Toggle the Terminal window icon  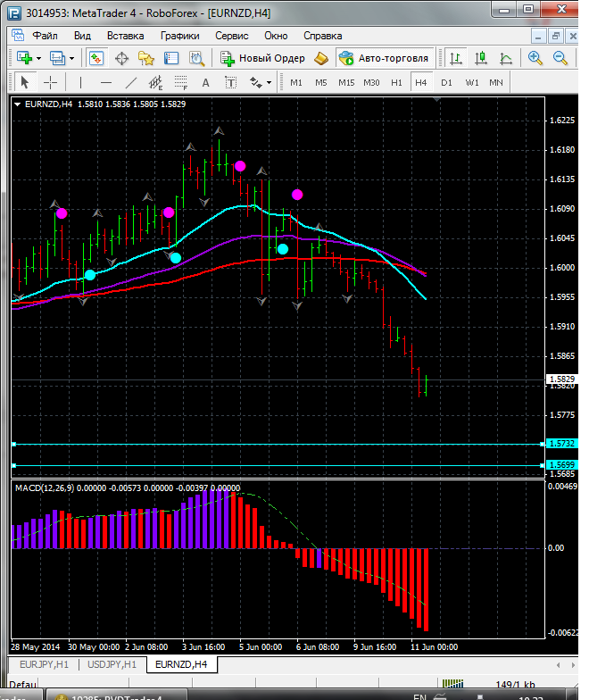pos(171,58)
